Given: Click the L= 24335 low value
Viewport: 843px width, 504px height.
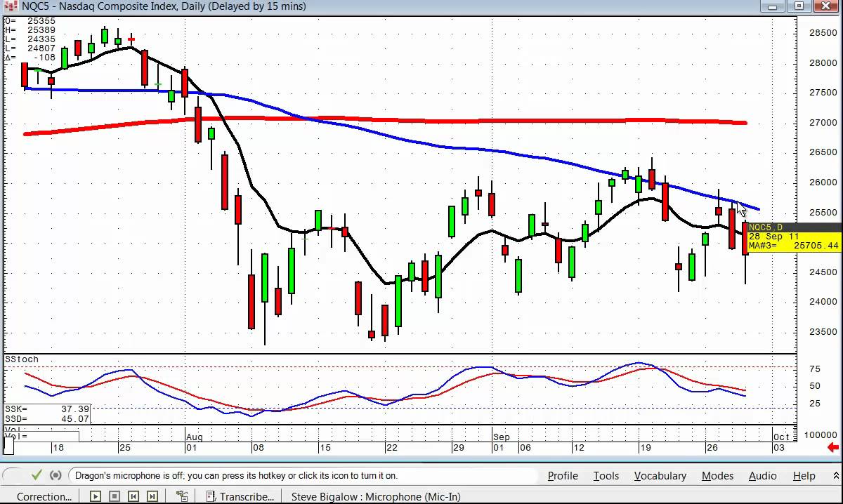Looking at the screenshot, I should click(x=30, y=39).
